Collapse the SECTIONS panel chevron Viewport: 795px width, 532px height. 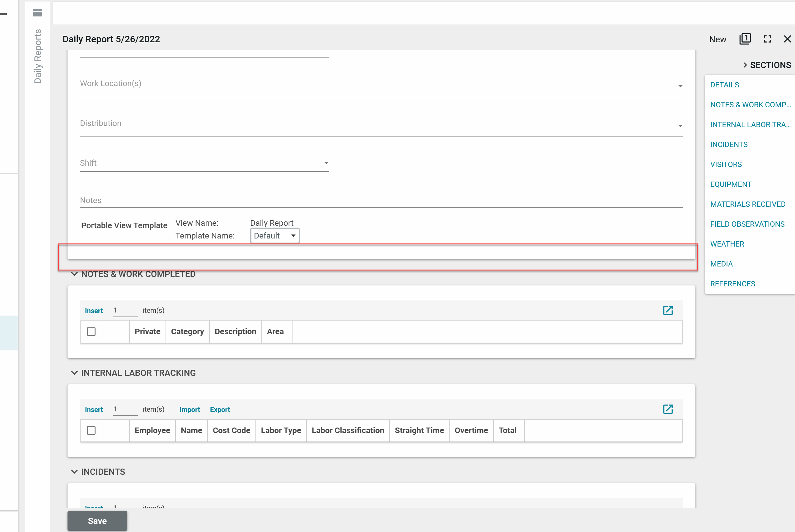coord(745,65)
